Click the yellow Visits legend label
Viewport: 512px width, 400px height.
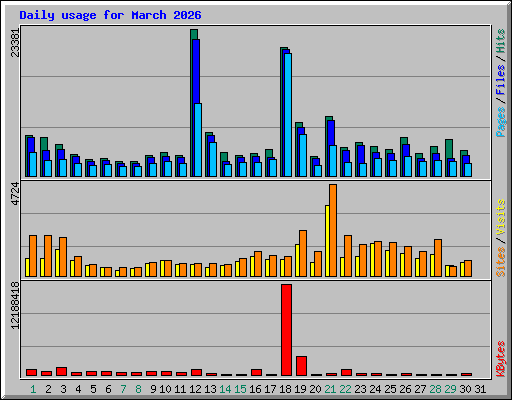coord(500,218)
